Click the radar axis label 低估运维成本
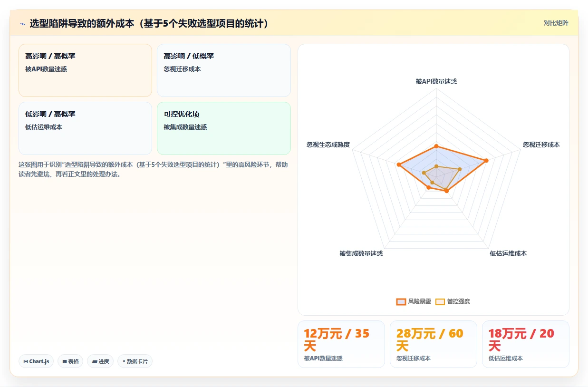This screenshot has height=387, width=588. (x=508, y=253)
